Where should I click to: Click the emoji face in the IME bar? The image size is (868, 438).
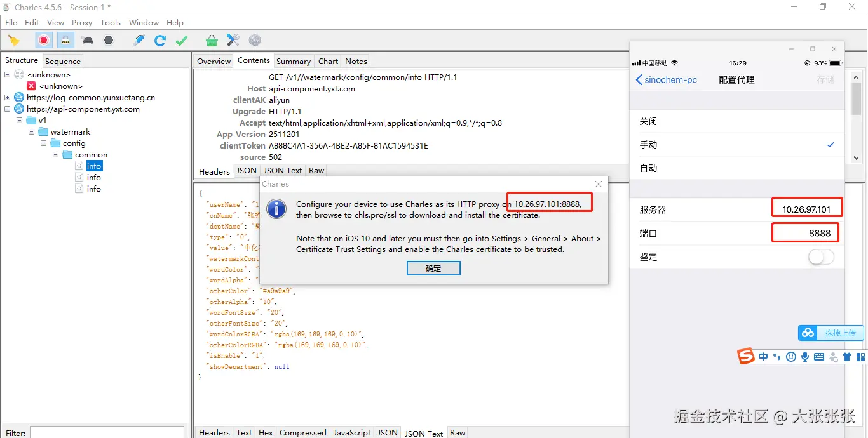coord(791,357)
